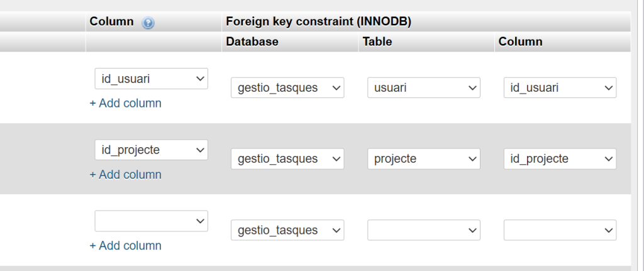Viewport: 644px width, 271px height.
Task: Click the help icon next to Column header
Action: 148,23
